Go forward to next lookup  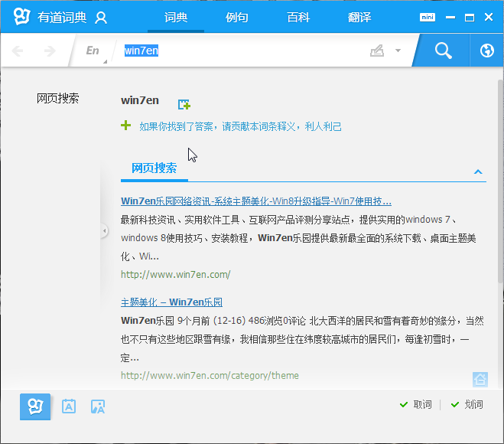pyautogui.click(x=50, y=51)
